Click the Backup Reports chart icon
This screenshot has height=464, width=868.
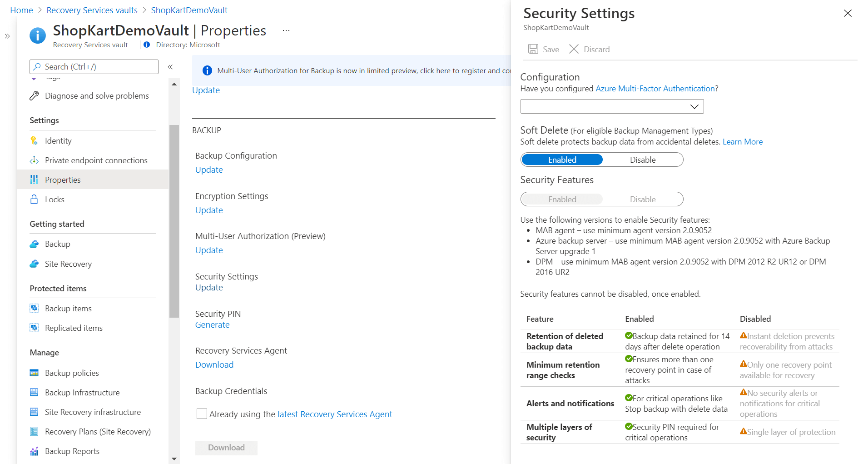tap(34, 451)
